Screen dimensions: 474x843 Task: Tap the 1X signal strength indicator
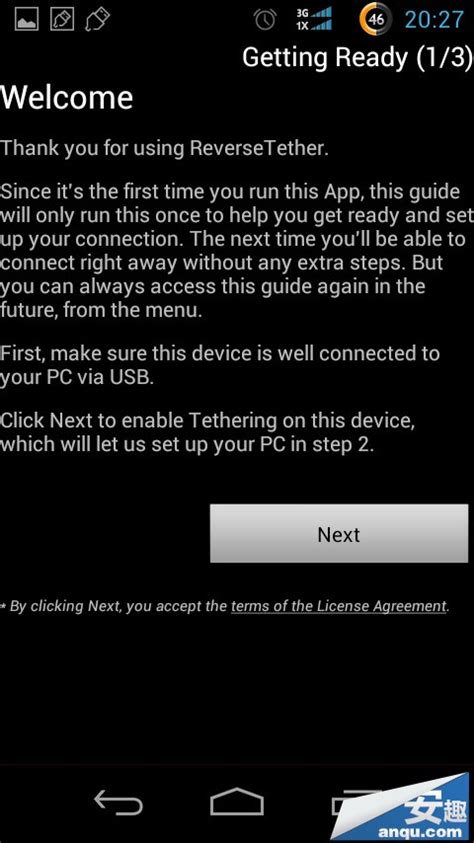[x=314, y=25]
